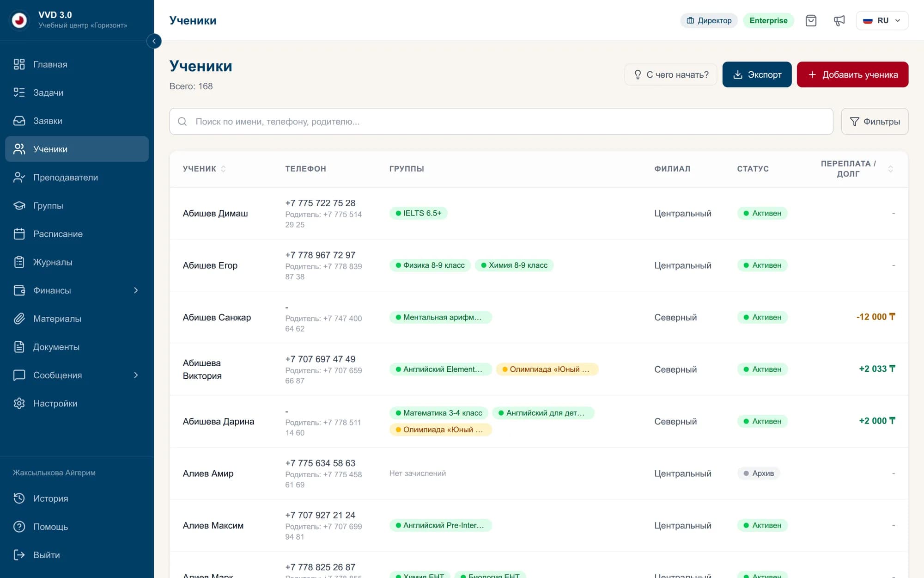Viewport: 924px width, 578px height.
Task: Focus the student search field
Action: (x=501, y=122)
